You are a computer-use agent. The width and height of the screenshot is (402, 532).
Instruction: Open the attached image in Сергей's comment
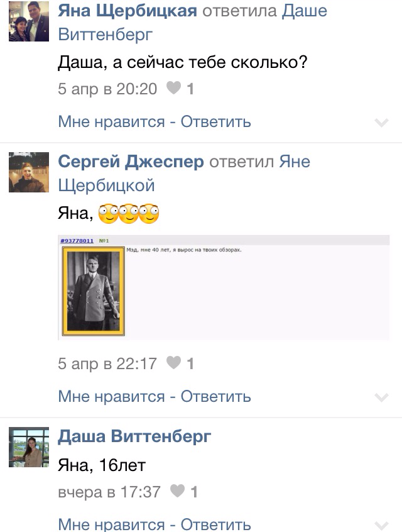tap(224, 287)
